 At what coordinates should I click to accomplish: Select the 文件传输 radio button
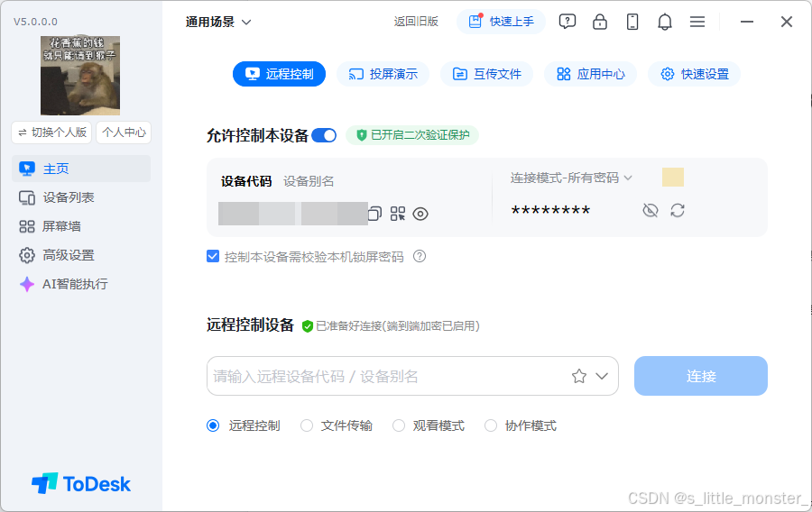point(307,425)
